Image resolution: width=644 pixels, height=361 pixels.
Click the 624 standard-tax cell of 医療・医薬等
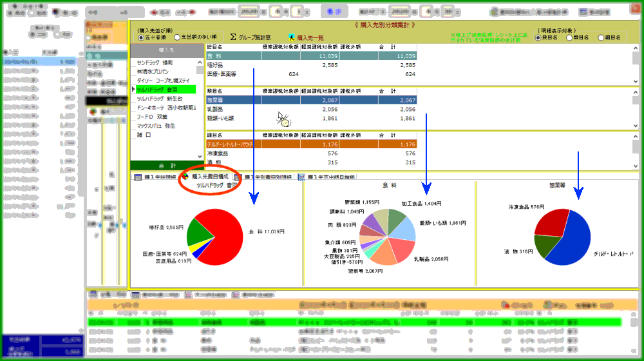pyautogui.click(x=281, y=74)
